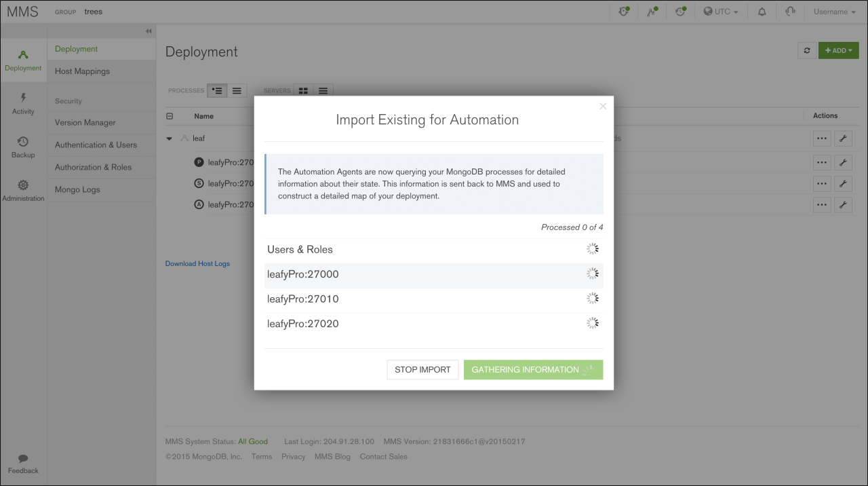Image resolution: width=868 pixels, height=486 pixels.
Task: Collapse the leaf cluster tree arrow
Action: click(x=170, y=138)
